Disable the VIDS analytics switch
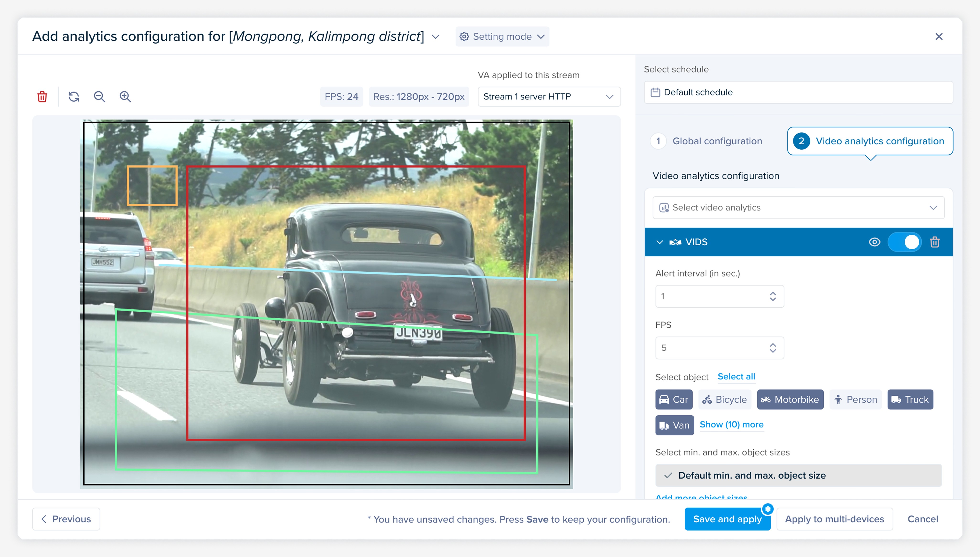The image size is (980, 557). (904, 242)
